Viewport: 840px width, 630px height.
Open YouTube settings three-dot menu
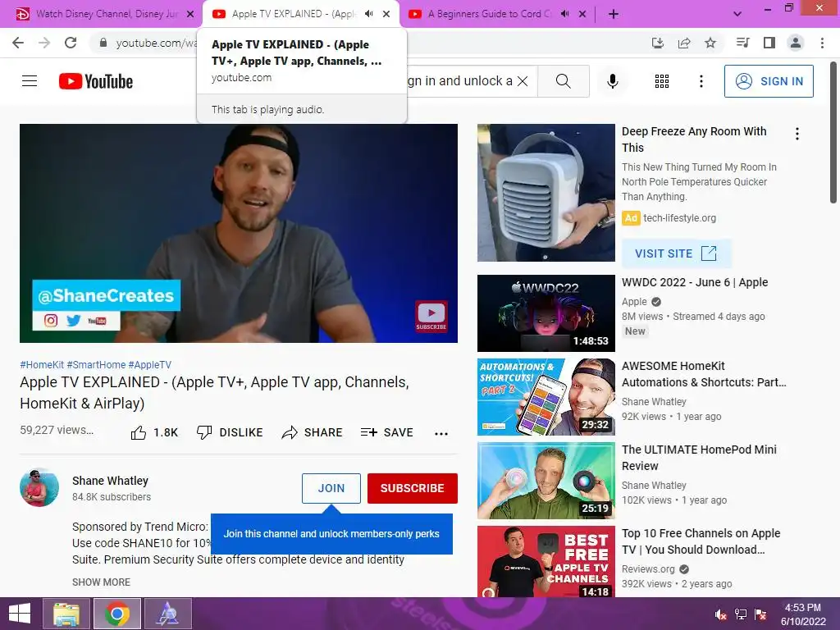click(x=701, y=81)
